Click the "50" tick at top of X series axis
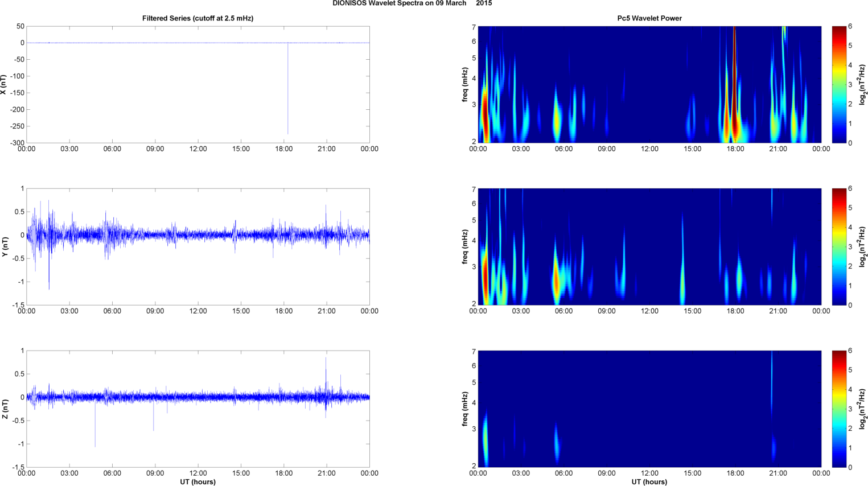Image resolution: width=868 pixels, height=486 pixels. pyautogui.click(x=20, y=26)
